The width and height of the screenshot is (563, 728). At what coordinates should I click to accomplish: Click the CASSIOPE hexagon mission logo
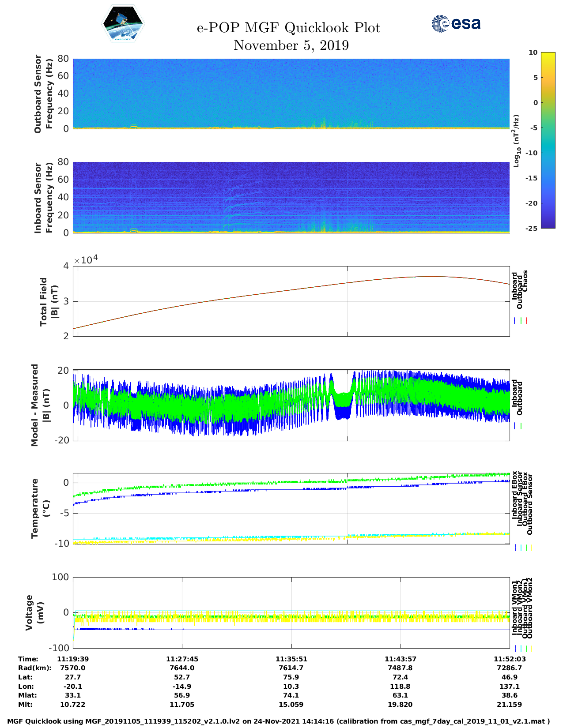(x=123, y=24)
